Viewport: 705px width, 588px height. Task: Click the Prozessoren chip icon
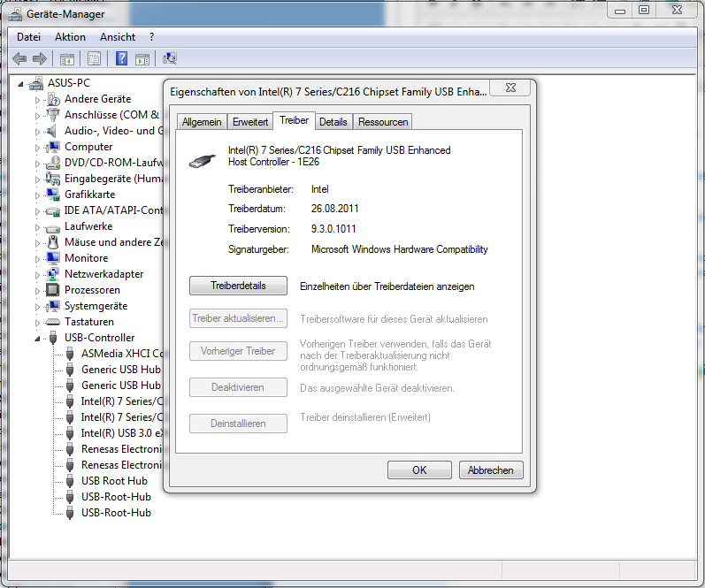point(53,290)
